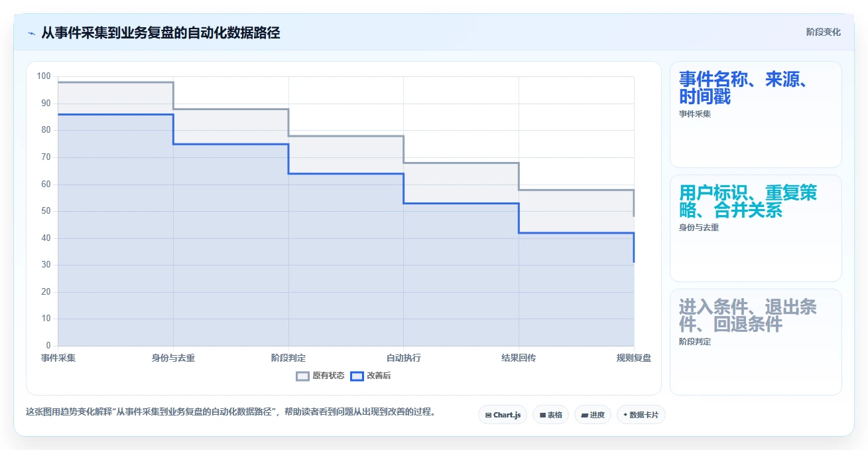The height and width of the screenshot is (450, 868).
Task: Select the Chart.js tag
Action: 503,415
